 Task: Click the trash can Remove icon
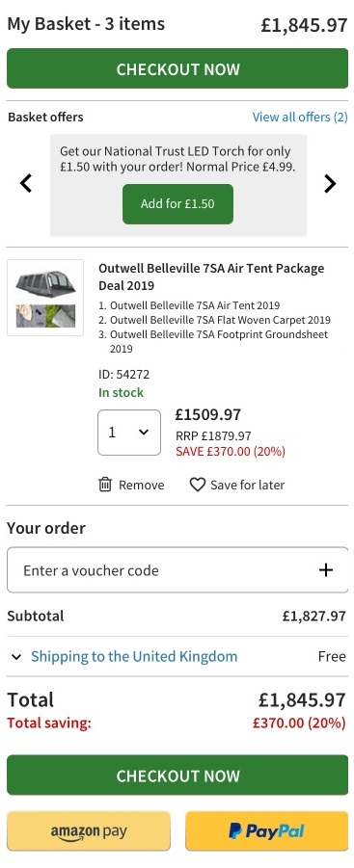point(105,485)
